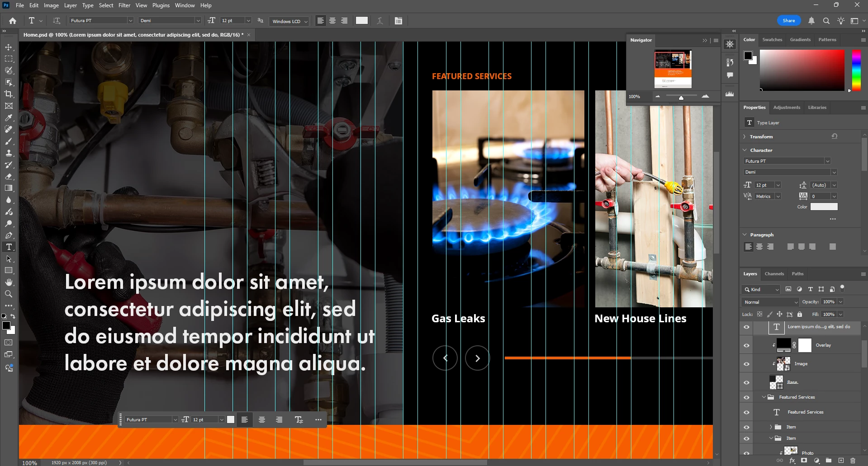Create warped text from options bar

tap(380, 20)
